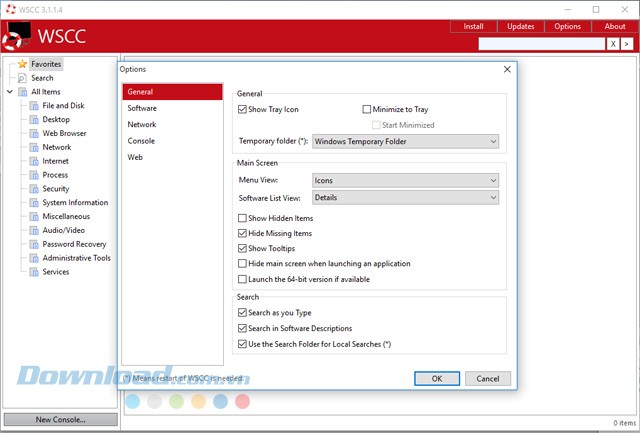
Task: Uncheck Show Tray Icon
Action: (242, 109)
